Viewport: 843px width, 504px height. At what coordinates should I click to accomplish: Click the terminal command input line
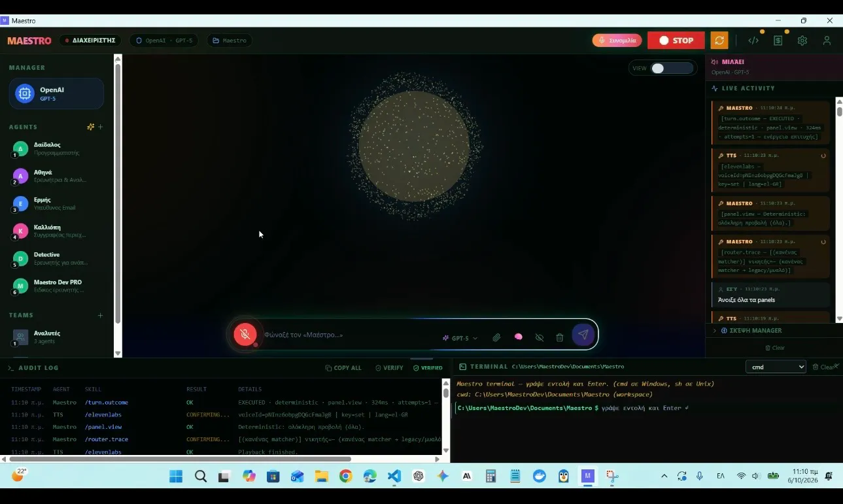(647, 408)
